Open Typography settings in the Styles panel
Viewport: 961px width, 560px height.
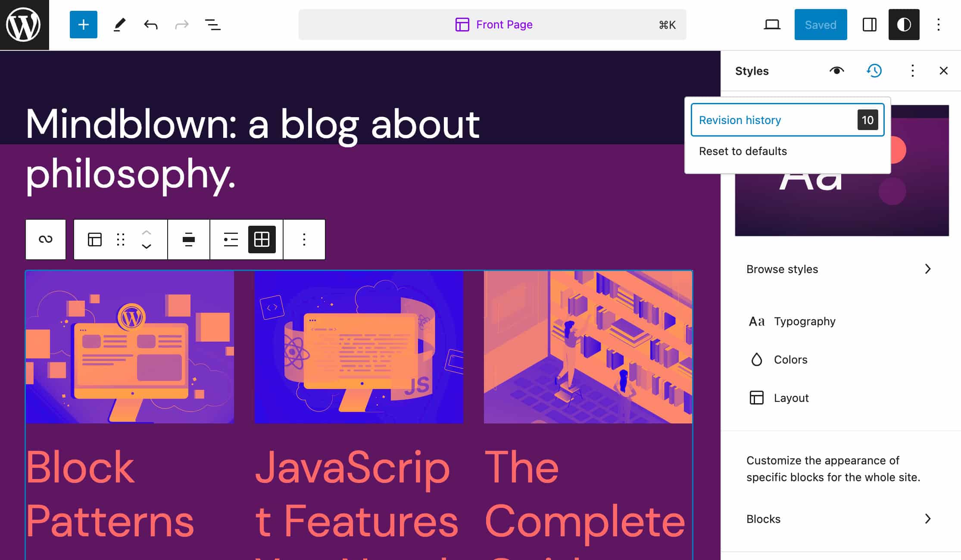click(x=804, y=321)
